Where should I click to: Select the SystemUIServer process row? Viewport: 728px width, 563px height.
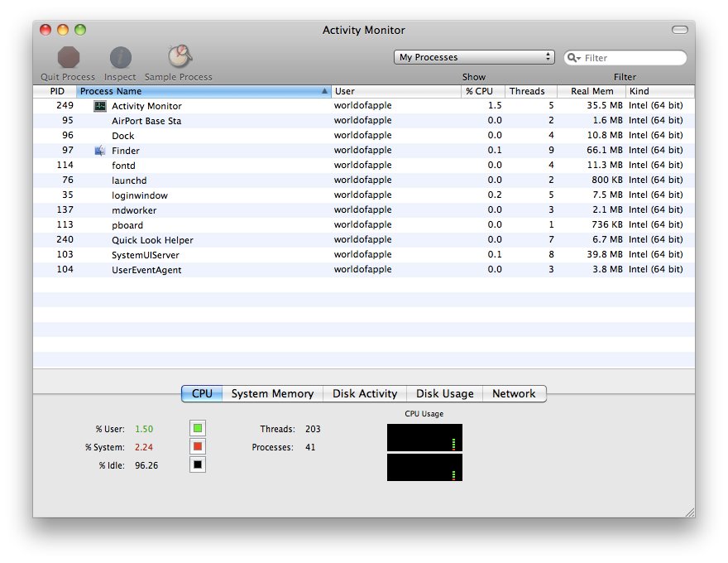pyautogui.click(x=248, y=255)
